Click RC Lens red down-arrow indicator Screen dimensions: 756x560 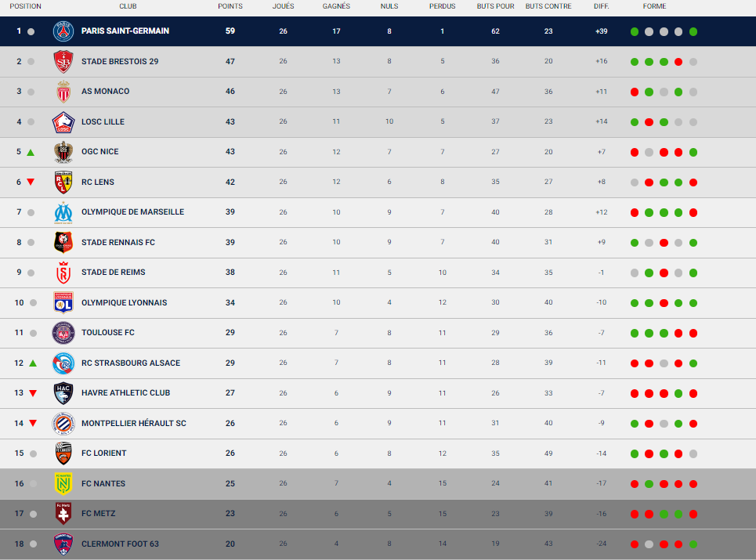[31, 182]
